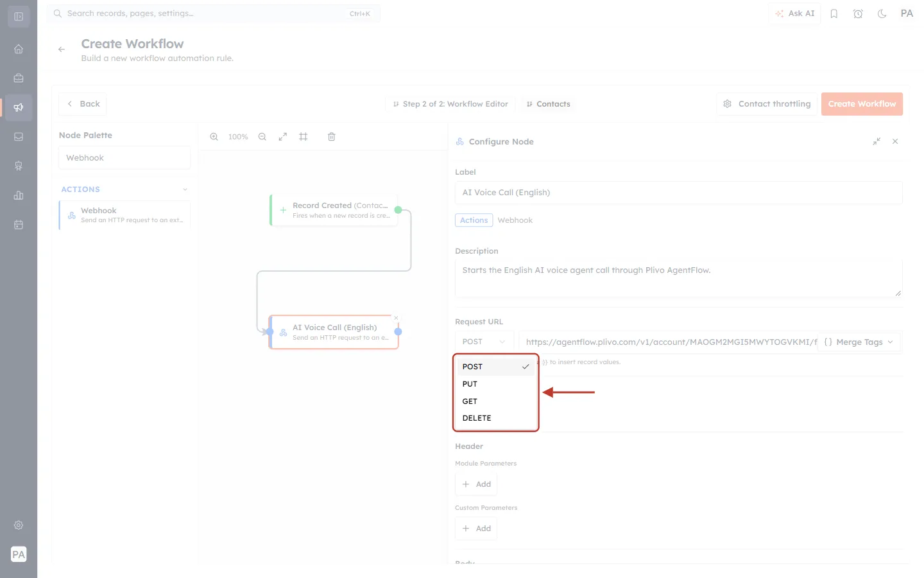Toggle the canvas grid icon
Screen dimensions: 924x578
coord(304,137)
